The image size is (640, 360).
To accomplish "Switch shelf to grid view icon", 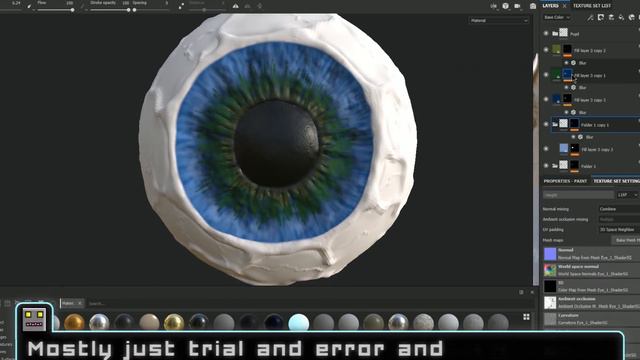I will coord(526,317).
